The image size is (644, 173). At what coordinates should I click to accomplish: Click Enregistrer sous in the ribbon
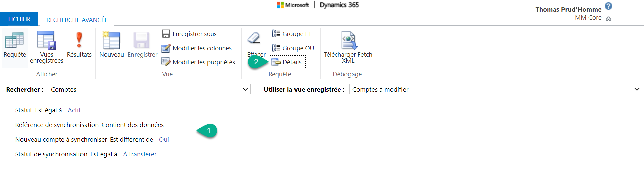pos(190,34)
